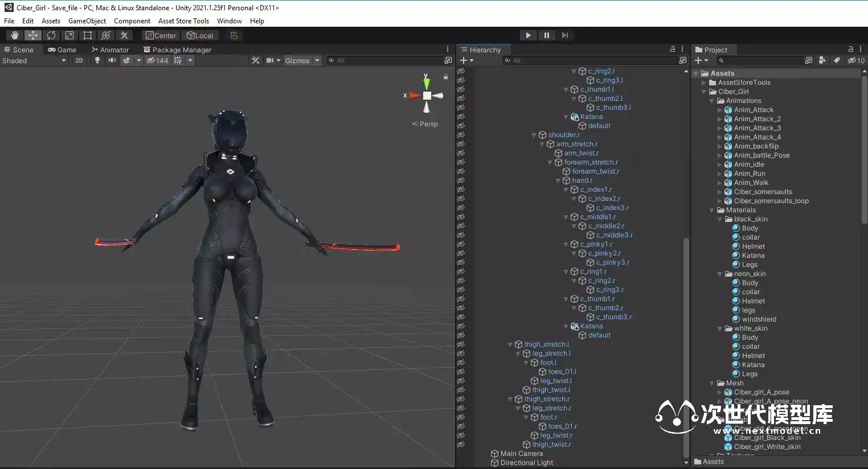Select the Rect Transform tool
868x469 pixels.
tap(88, 35)
